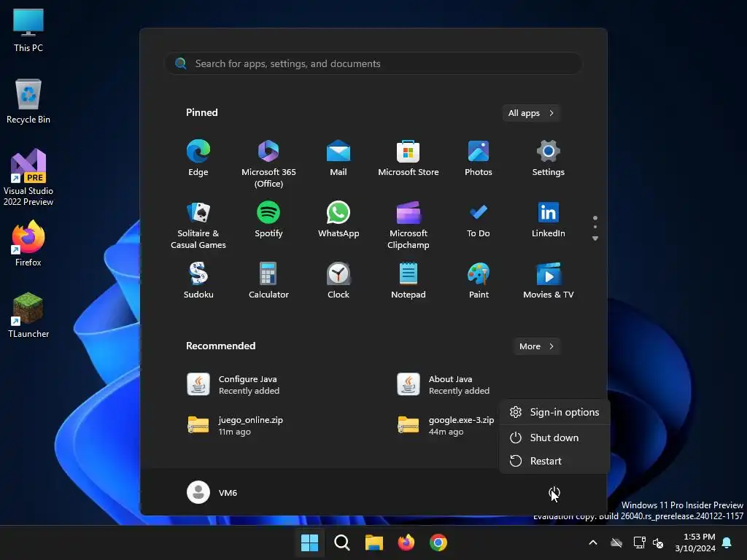Open This PC desktop icon

[x=28, y=30]
